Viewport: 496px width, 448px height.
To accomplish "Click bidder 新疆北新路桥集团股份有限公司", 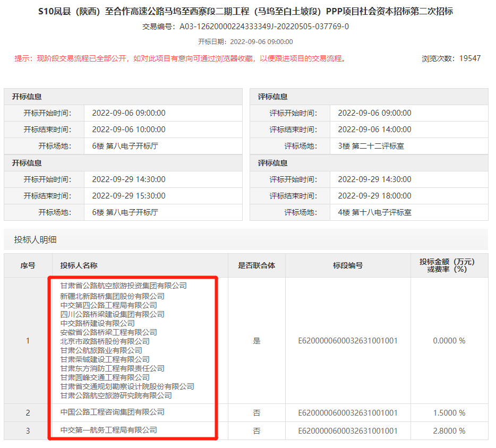I will (x=112, y=296).
